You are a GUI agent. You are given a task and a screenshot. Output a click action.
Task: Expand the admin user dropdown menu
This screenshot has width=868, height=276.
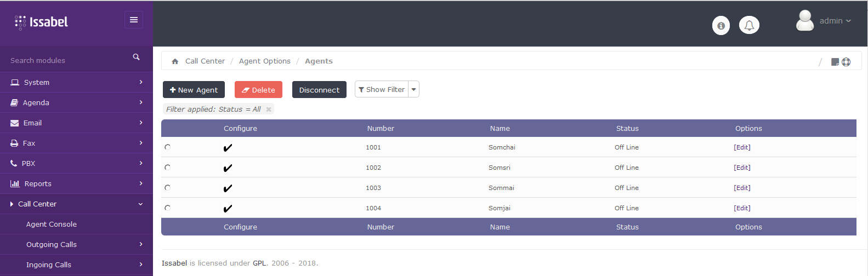pos(835,21)
